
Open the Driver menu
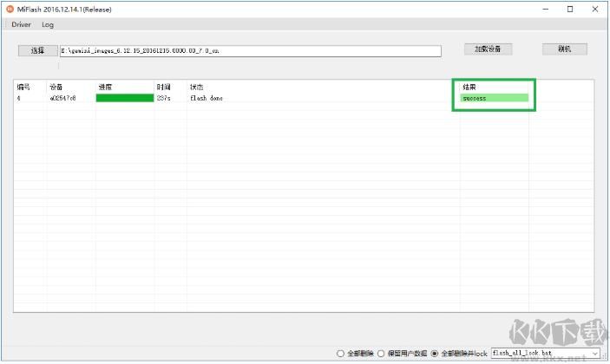21,24
